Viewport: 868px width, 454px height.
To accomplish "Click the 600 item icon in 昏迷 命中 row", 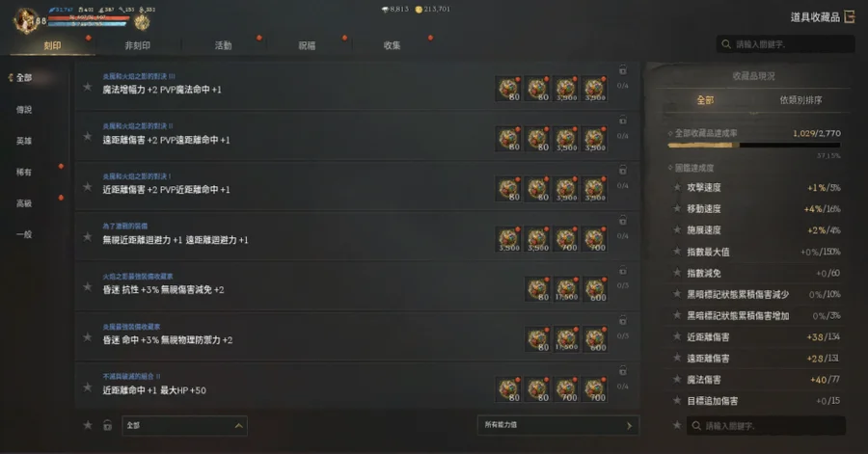I will [595, 339].
